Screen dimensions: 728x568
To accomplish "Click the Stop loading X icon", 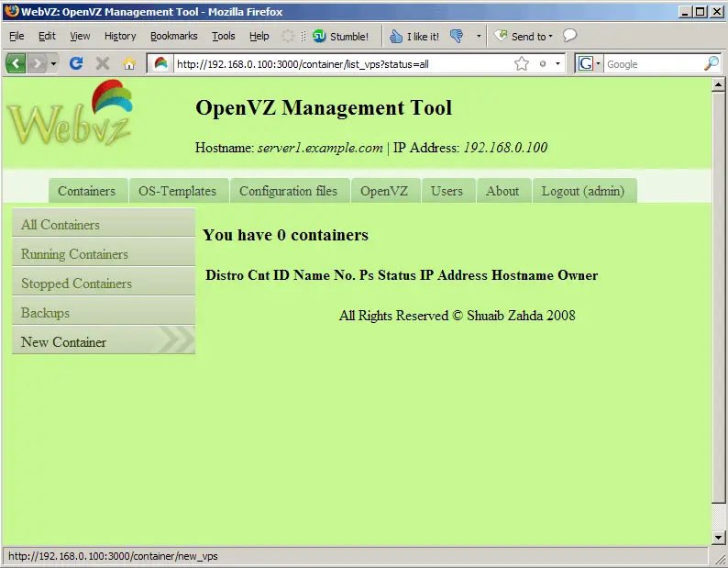I will 102,63.
